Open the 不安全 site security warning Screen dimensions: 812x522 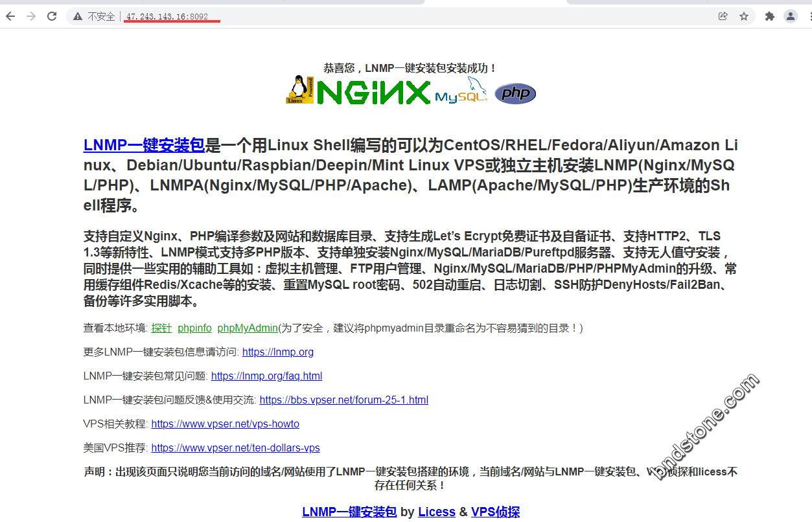94,16
